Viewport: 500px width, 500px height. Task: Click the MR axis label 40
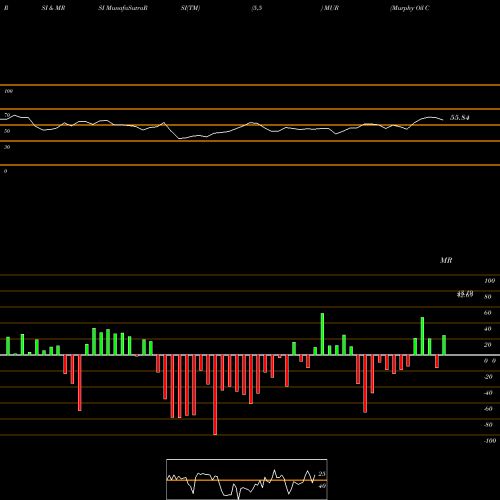pyautogui.click(x=488, y=329)
